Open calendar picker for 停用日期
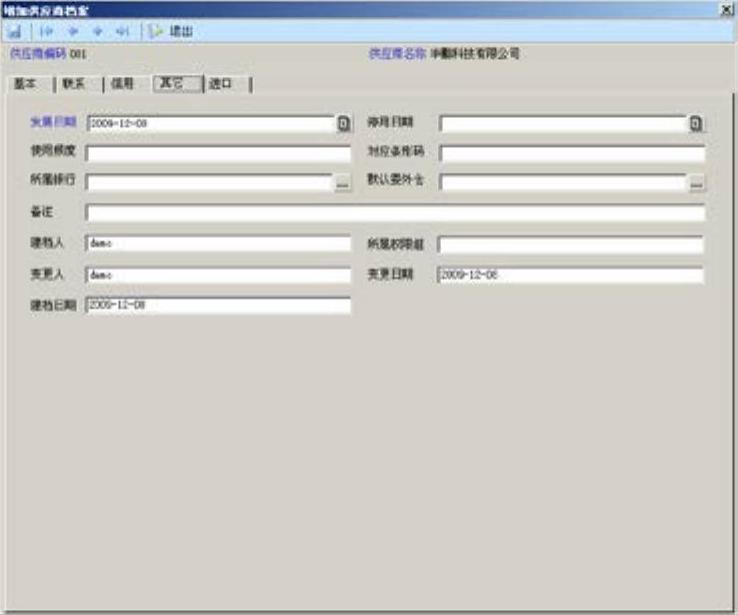The height and width of the screenshot is (615, 738). (696, 123)
